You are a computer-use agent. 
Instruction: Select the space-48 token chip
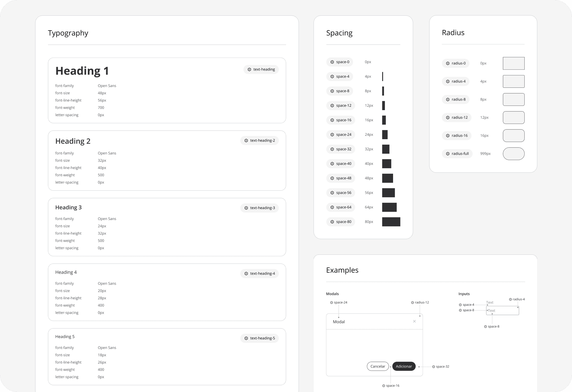click(x=341, y=178)
